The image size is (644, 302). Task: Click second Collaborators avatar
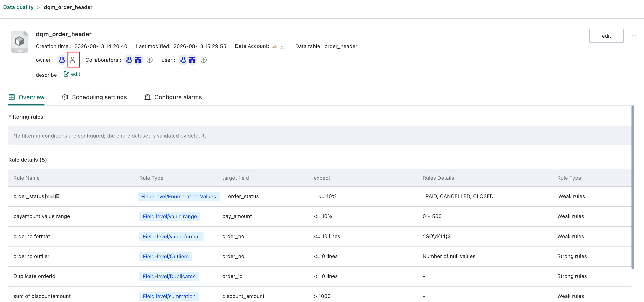coord(138,60)
